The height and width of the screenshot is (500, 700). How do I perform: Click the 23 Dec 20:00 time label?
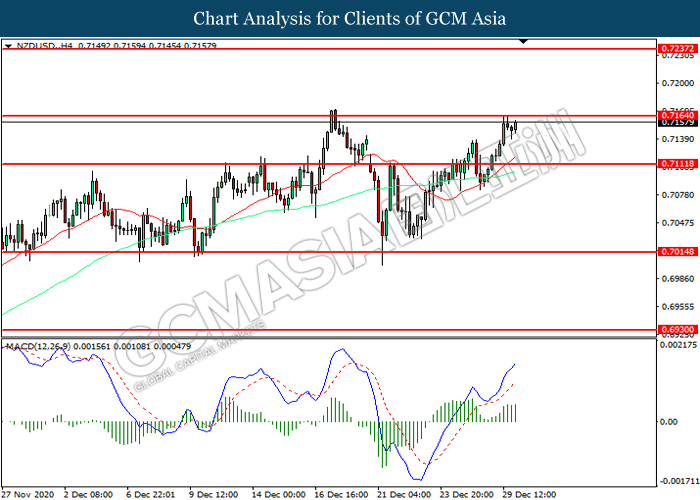point(467,495)
